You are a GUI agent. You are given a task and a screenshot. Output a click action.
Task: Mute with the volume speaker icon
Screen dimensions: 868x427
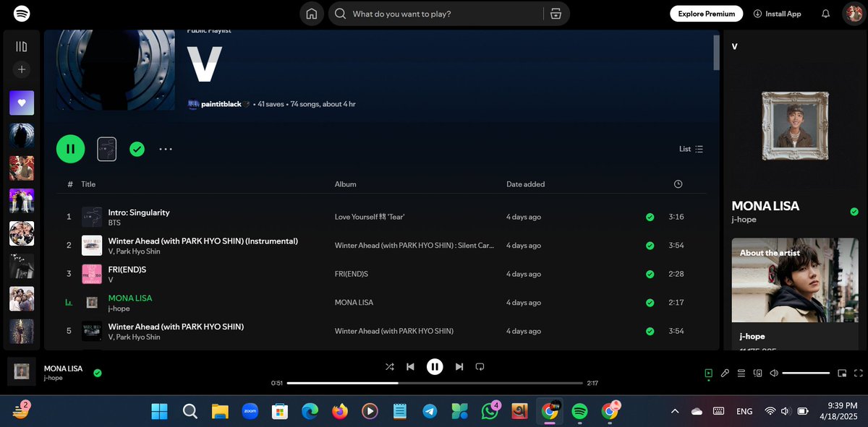point(774,373)
